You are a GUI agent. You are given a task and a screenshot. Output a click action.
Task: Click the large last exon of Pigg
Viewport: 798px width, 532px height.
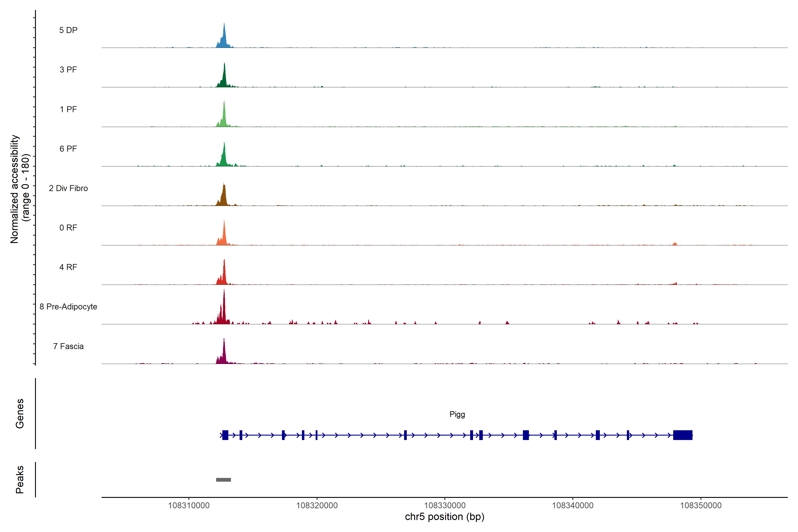pos(682,435)
